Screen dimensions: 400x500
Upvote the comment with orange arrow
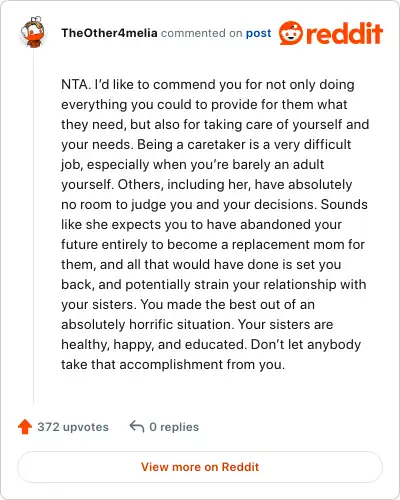[x=25, y=427]
